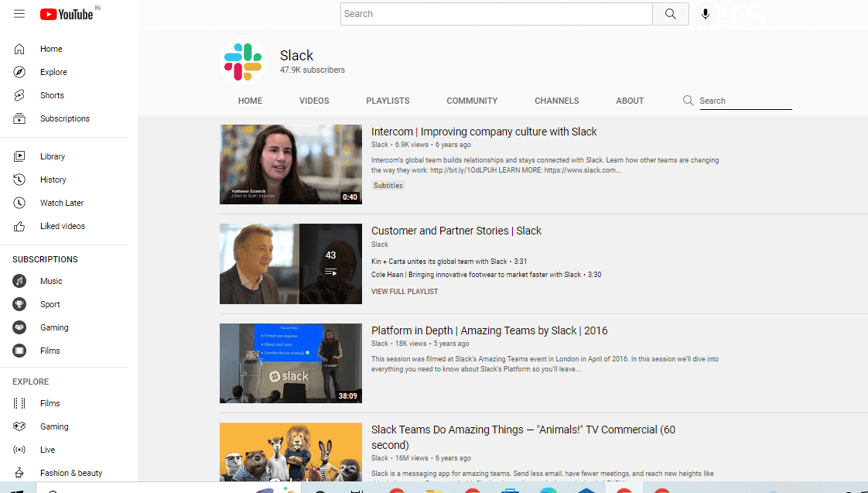The image size is (868, 493).
Task: Play the Animals TV Commercial thumbnail
Action: [291, 452]
